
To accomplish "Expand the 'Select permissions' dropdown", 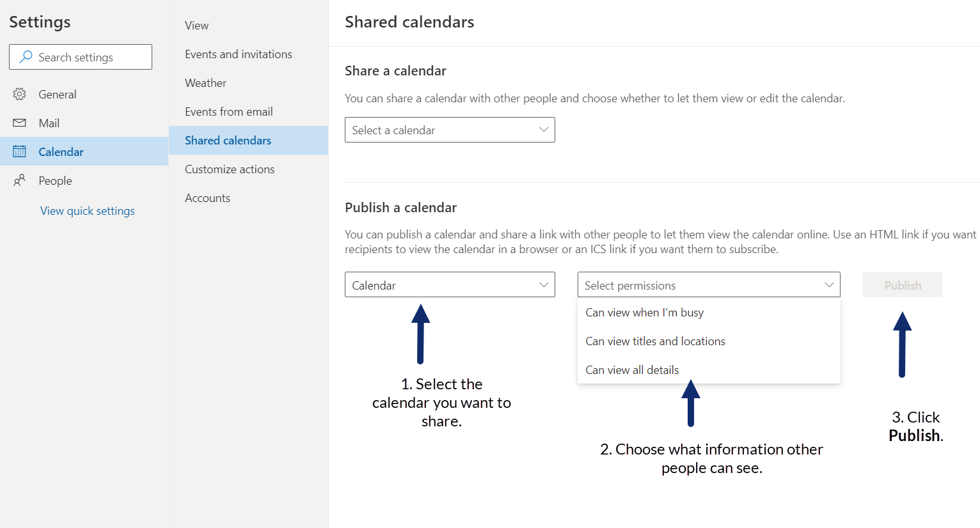I will tap(708, 284).
